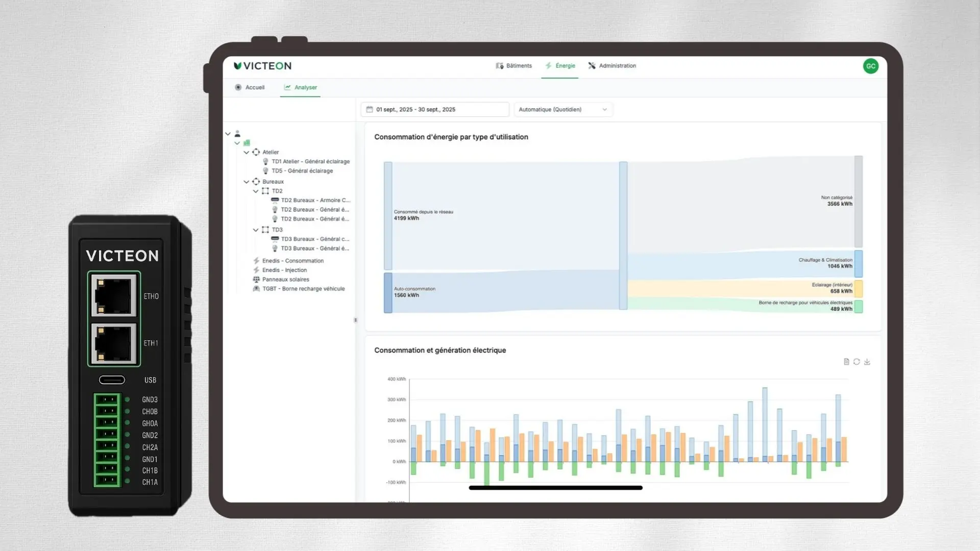Click the zoom slider below the bar chart

(555, 488)
